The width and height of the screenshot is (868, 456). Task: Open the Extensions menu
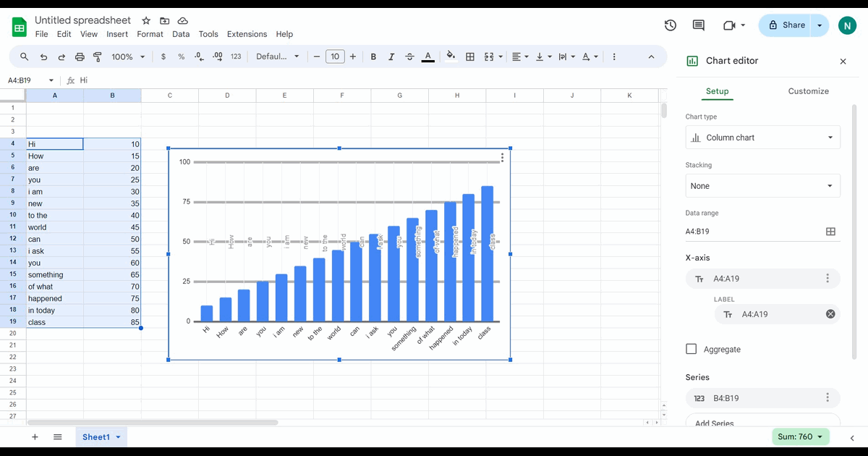pos(247,34)
